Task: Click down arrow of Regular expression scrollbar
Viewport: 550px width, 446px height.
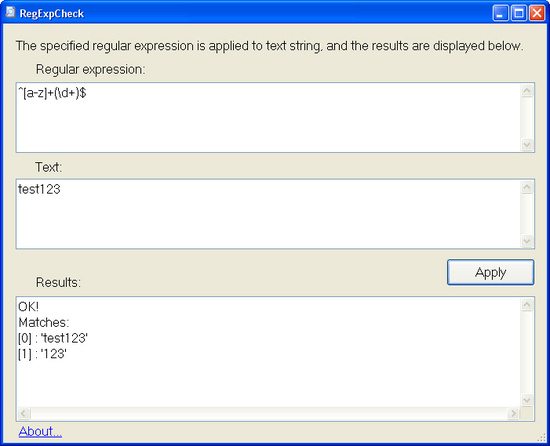Action: point(527,144)
